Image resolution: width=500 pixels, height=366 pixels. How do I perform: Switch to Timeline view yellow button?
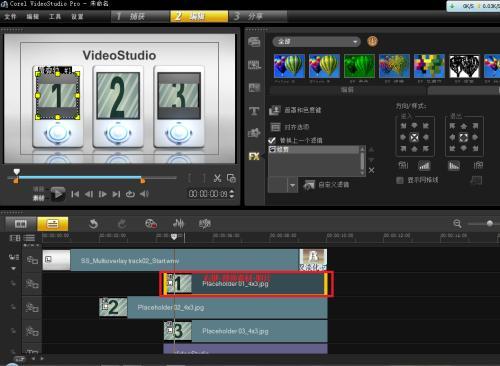(x=53, y=224)
